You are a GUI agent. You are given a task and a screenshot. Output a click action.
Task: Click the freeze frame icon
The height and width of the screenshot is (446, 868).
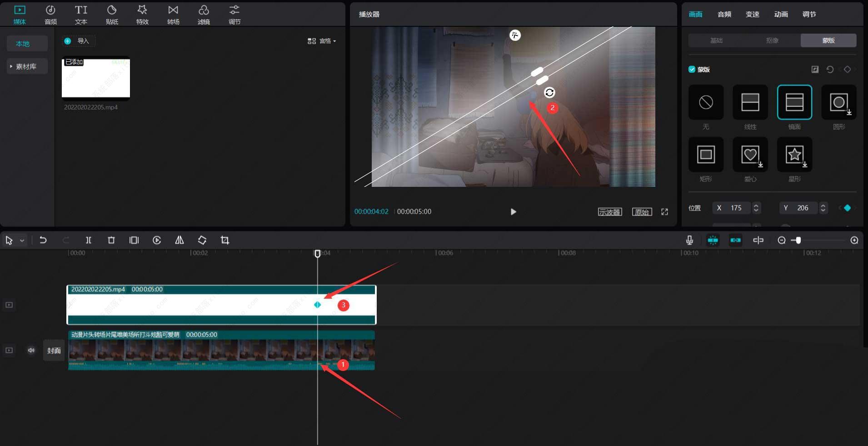134,240
